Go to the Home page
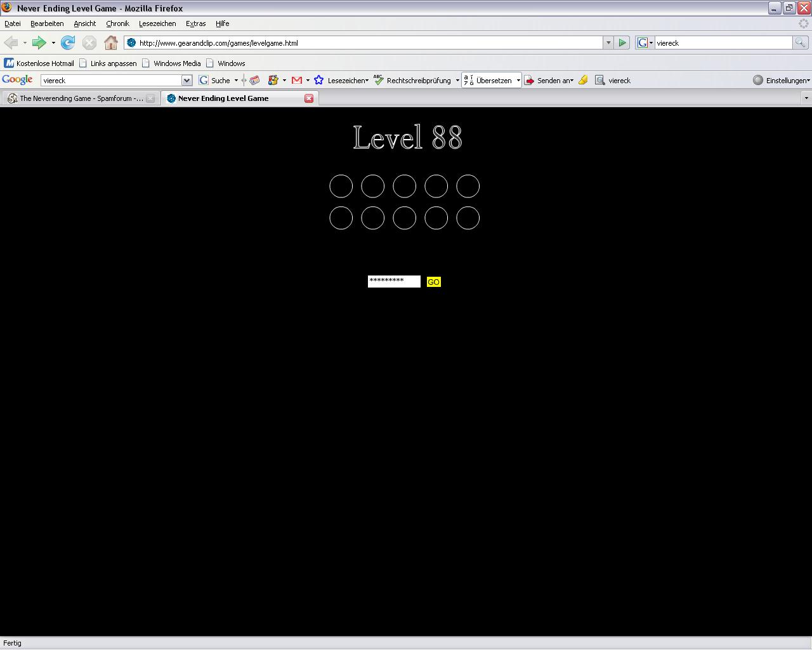This screenshot has height=650, width=812. [x=111, y=43]
